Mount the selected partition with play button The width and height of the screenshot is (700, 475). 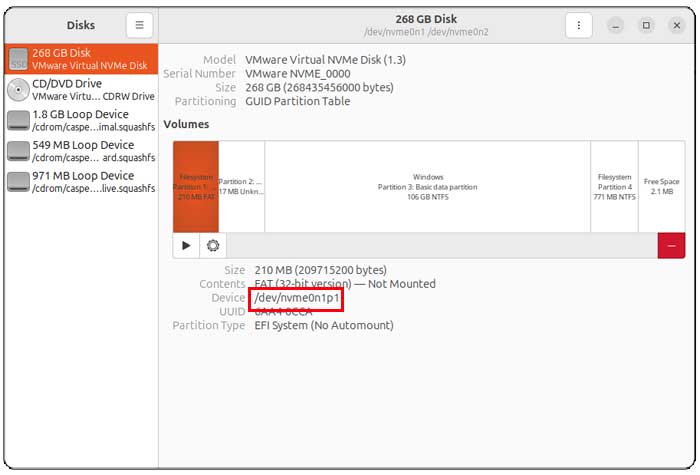pos(186,246)
